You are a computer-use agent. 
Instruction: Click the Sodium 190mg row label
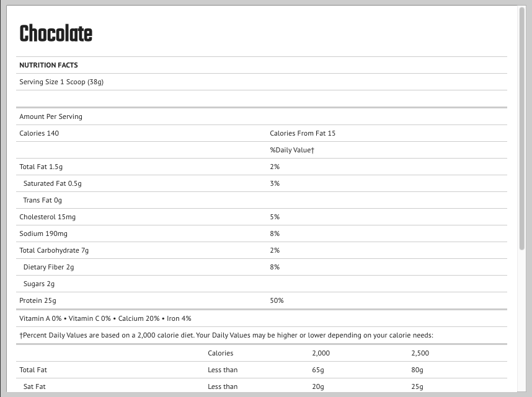[43, 233]
